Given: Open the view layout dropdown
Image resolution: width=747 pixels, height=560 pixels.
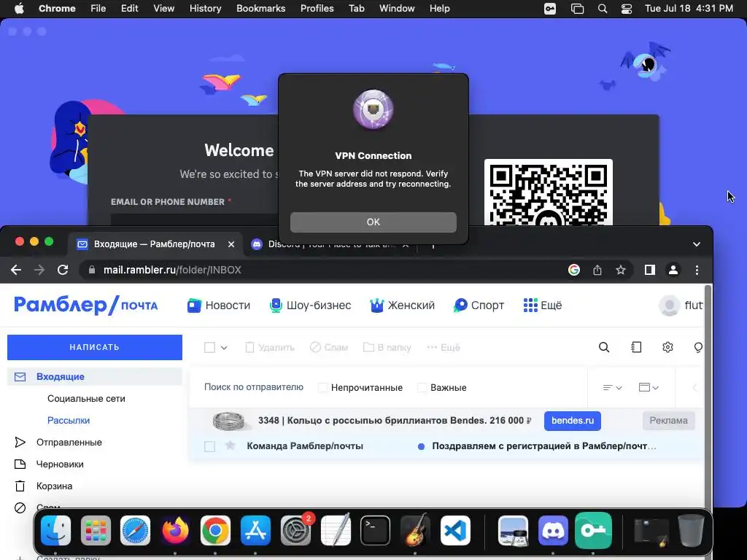Looking at the screenshot, I should (649, 388).
